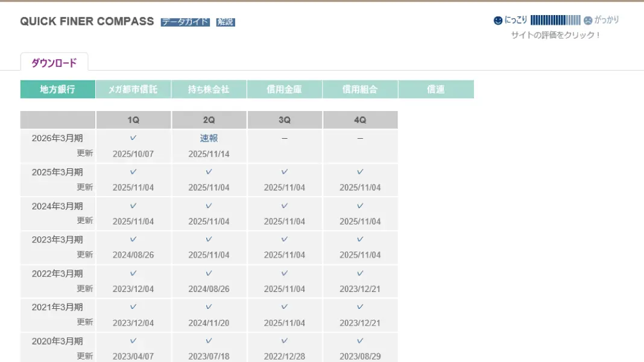Click the にっこり smiley face icon
Viewport: 644px width, 362px height.
pos(498,21)
